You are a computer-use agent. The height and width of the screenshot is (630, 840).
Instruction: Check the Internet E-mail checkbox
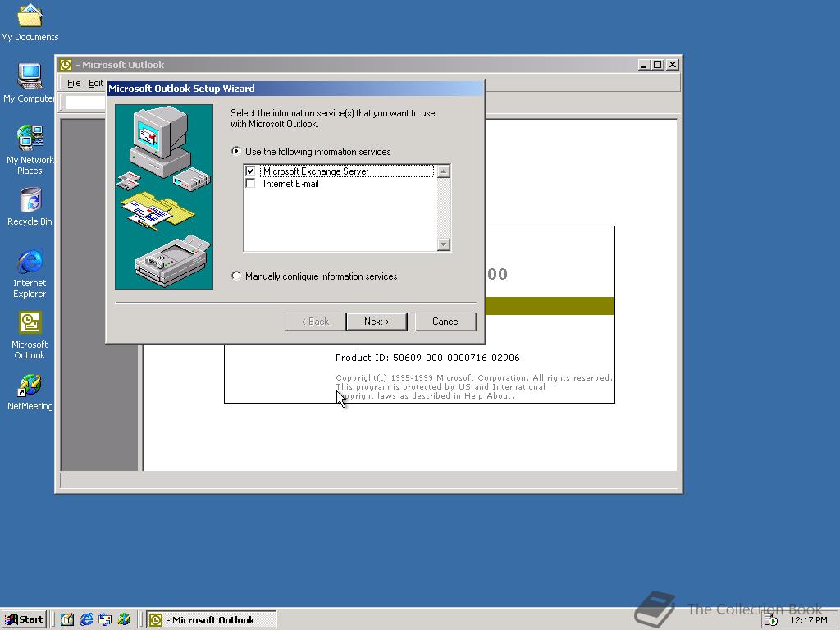tap(250, 183)
